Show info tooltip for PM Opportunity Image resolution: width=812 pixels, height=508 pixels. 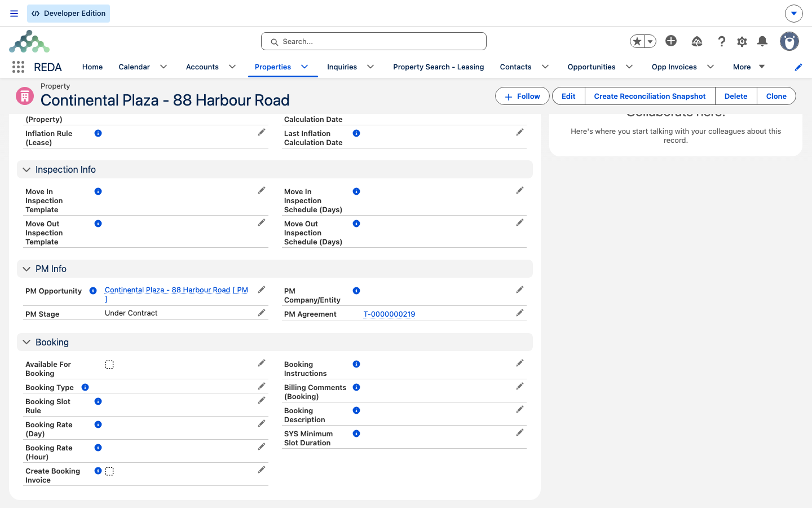[x=93, y=291]
